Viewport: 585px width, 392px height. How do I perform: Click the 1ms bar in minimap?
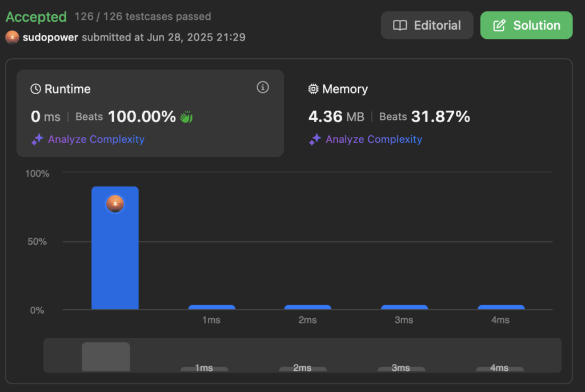coord(204,369)
